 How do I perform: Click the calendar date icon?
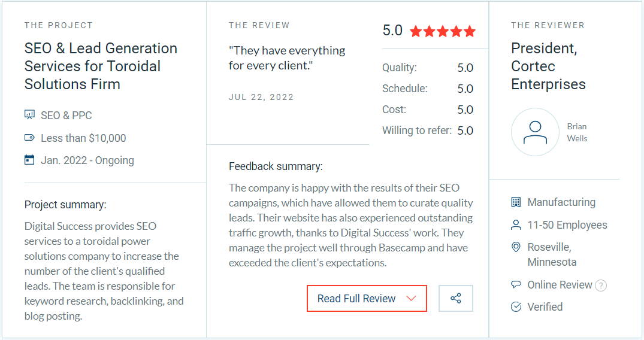tap(29, 160)
